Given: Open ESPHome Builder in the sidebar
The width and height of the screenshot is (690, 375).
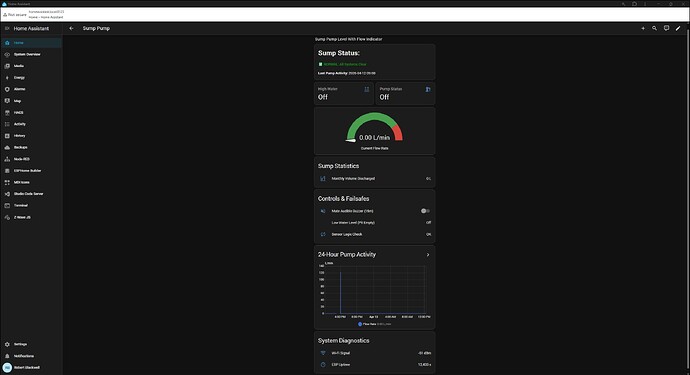Looking at the screenshot, I should (31, 170).
